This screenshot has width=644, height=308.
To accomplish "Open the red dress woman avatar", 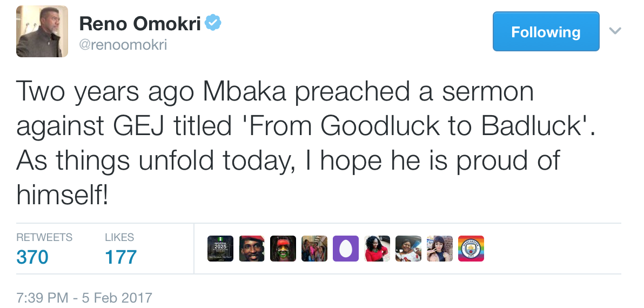I will click(377, 249).
